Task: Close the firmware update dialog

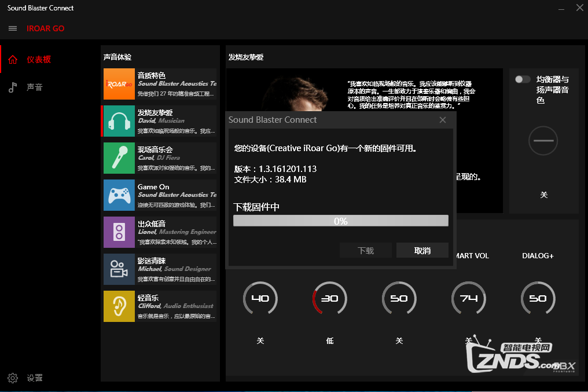Action: (443, 120)
